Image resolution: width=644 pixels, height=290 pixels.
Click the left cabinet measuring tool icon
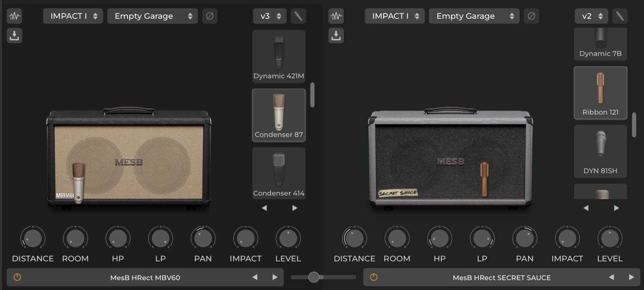click(x=298, y=16)
